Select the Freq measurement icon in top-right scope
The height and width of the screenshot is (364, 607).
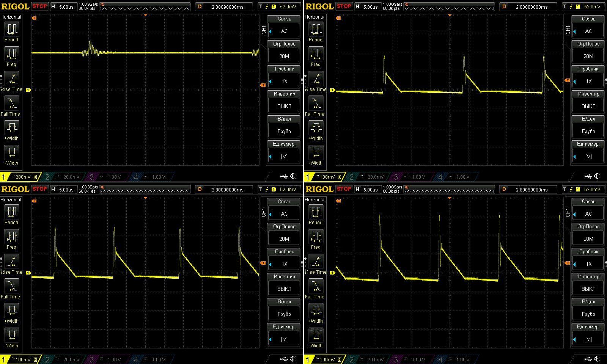tap(316, 54)
